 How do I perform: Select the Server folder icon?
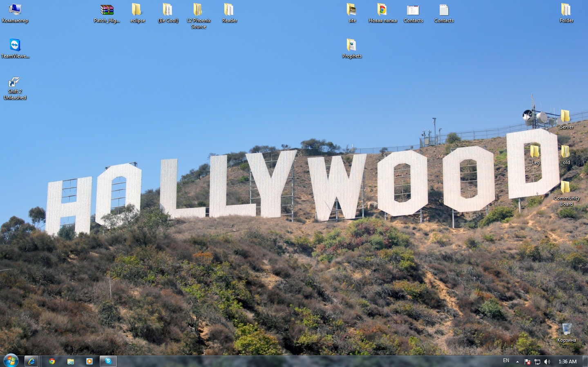tap(566, 120)
